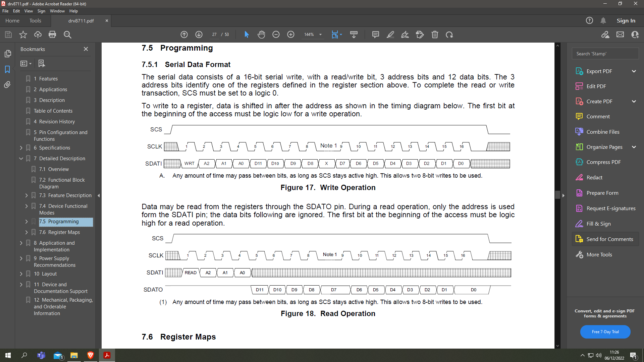Expand Export PDF options chevron
644x362 pixels.
(x=634, y=71)
